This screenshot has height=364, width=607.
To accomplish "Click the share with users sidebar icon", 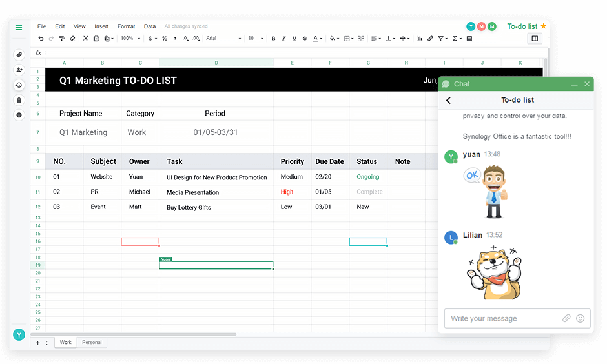I will tap(19, 70).
